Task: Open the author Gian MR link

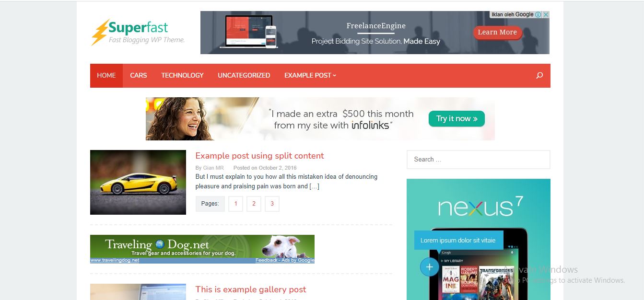Action: (213, 168)
